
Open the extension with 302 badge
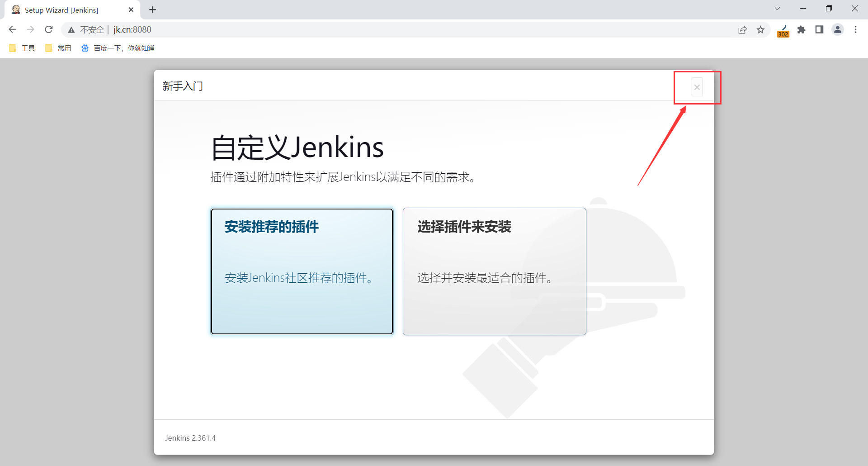(x=783, y=30)
